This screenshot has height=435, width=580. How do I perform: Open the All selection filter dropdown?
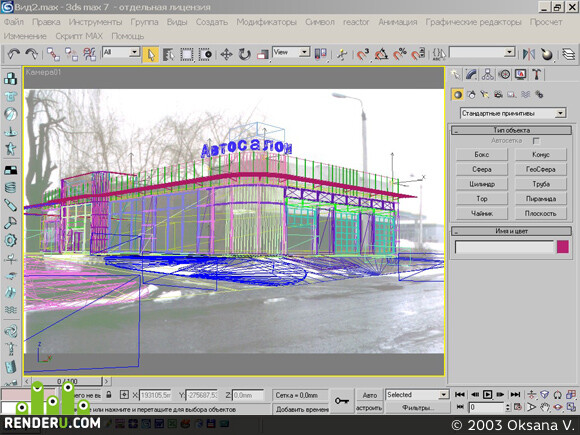tap(121, 52)
